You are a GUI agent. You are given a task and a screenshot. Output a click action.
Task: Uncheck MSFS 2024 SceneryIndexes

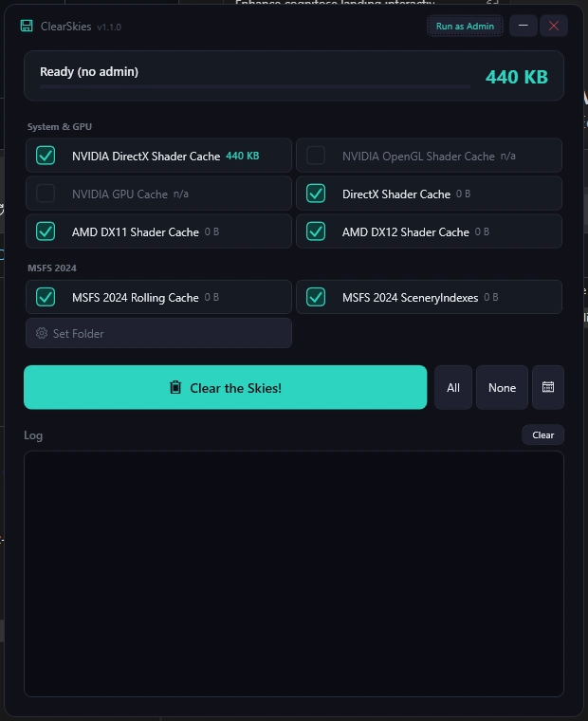click(316, 297)
